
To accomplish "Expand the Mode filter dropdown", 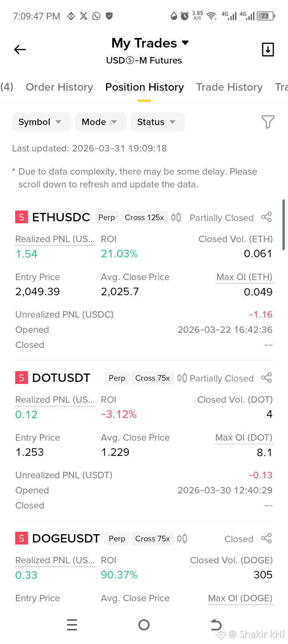I will pos(101,122).
